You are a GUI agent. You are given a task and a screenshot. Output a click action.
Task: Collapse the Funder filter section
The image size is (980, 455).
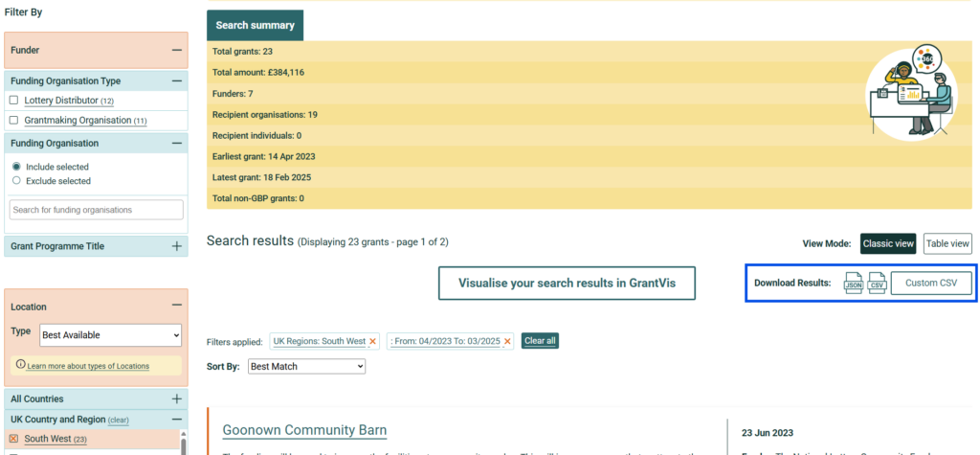176,50
